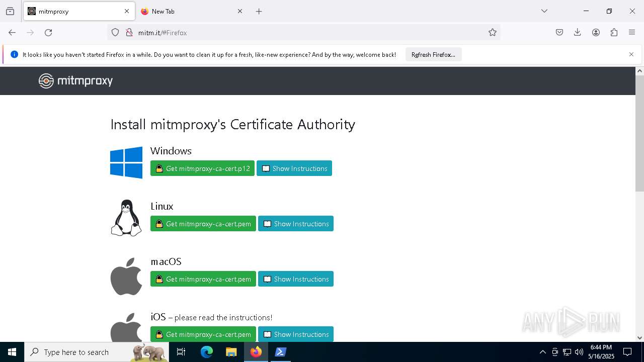644x362 pixels.
Task: Show Instructions for iOS
Action: (296, 334)
